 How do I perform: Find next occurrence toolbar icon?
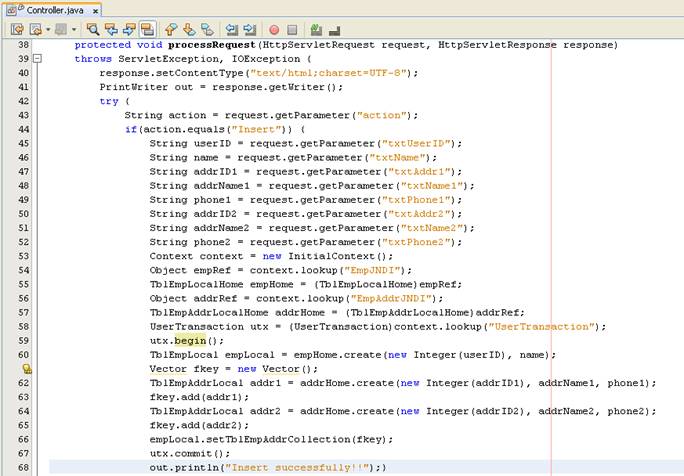tap(130, 30)
